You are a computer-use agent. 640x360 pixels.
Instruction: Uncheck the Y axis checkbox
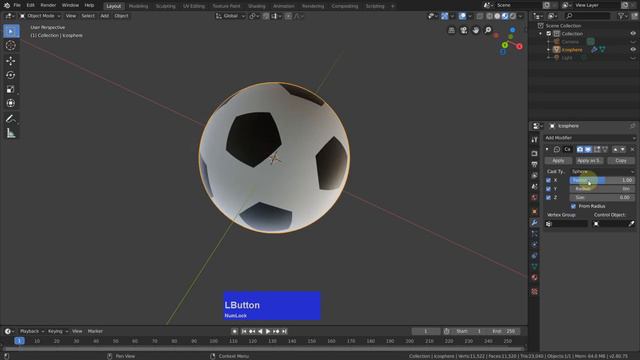(549, 189)
